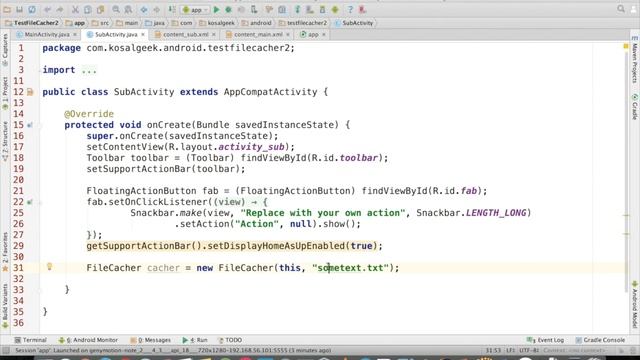Open the Android Device Monitor icon
This screenshot has height=360, width=640.
click(335, 9)
